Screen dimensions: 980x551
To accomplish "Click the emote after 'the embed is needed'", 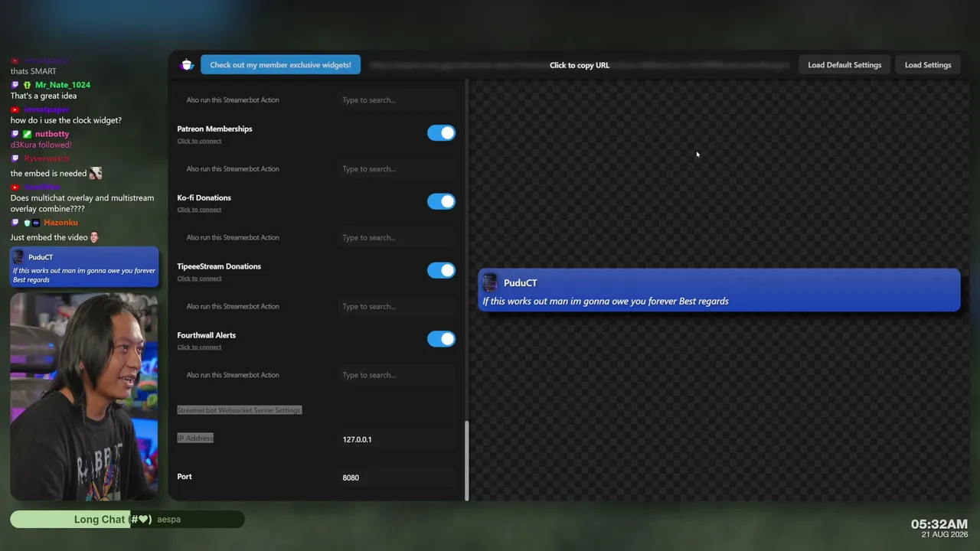I will tap(96, 173).
